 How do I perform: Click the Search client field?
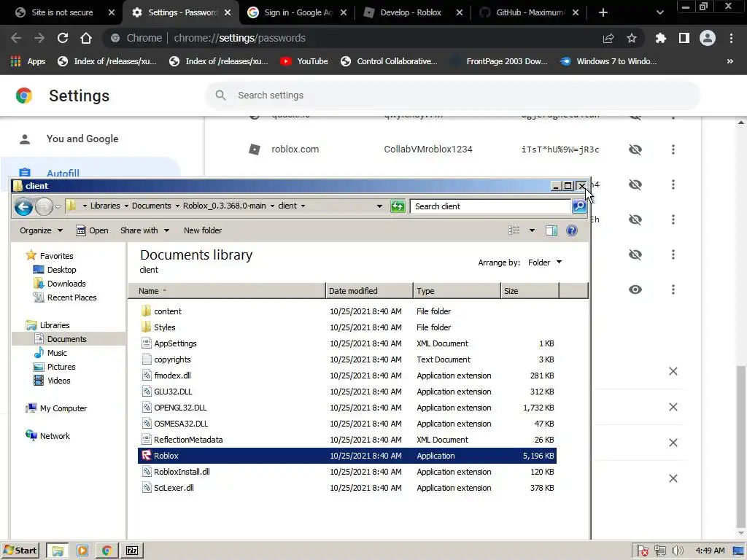point(491,206)
